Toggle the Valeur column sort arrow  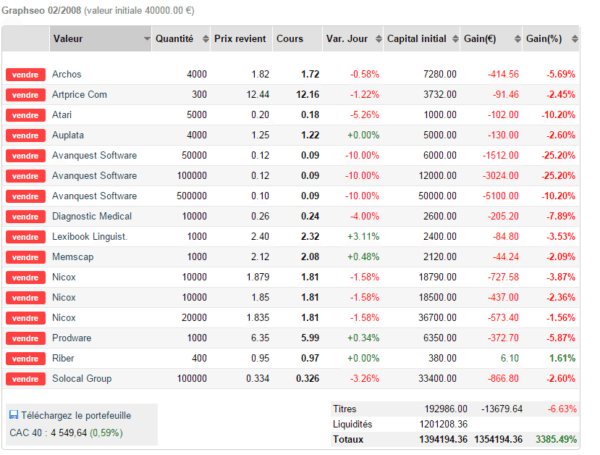147,39
